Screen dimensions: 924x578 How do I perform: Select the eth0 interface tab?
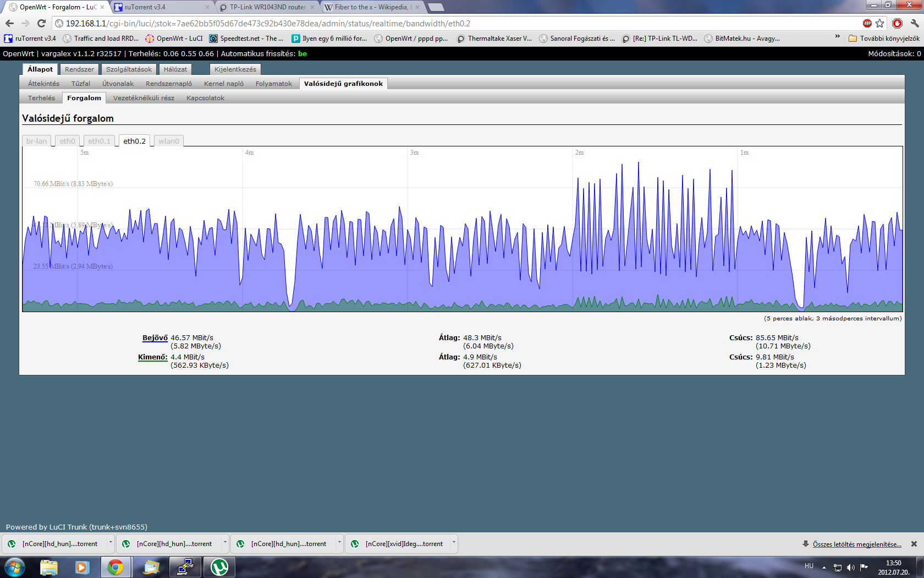pos(67,141)
